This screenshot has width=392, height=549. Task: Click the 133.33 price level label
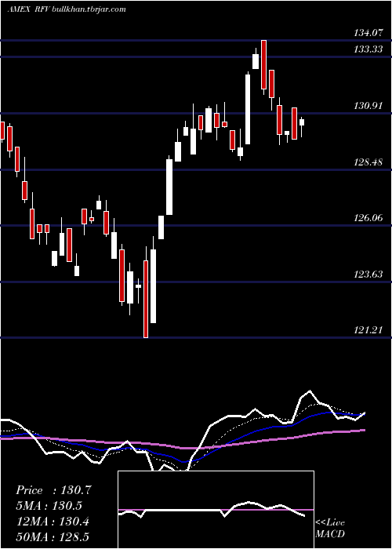click(368, 49)
